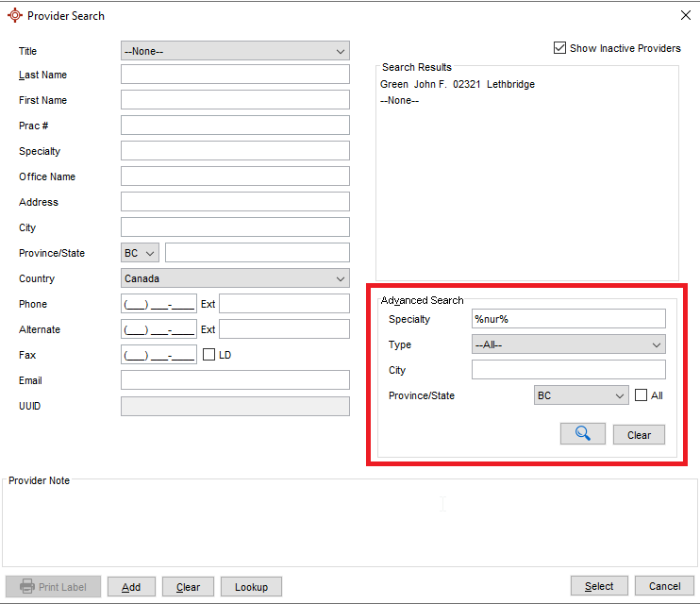The image size is (700, 604).
Task: Click the magnifier search icon button
Action: tap(582, 434)
